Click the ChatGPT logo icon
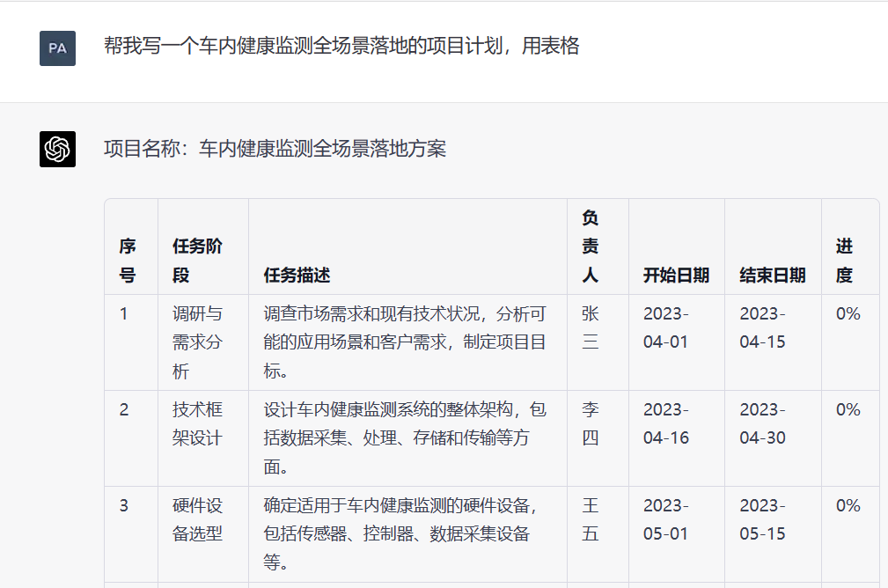Screen dimensions: 888x588 [x=57, y=149]
